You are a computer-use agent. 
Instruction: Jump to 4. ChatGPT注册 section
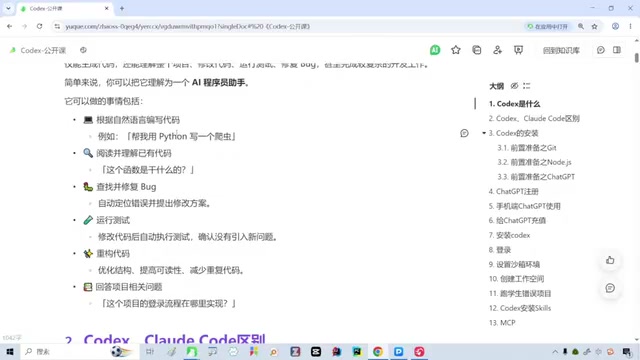pyautogui.click(x=513, y=191)
